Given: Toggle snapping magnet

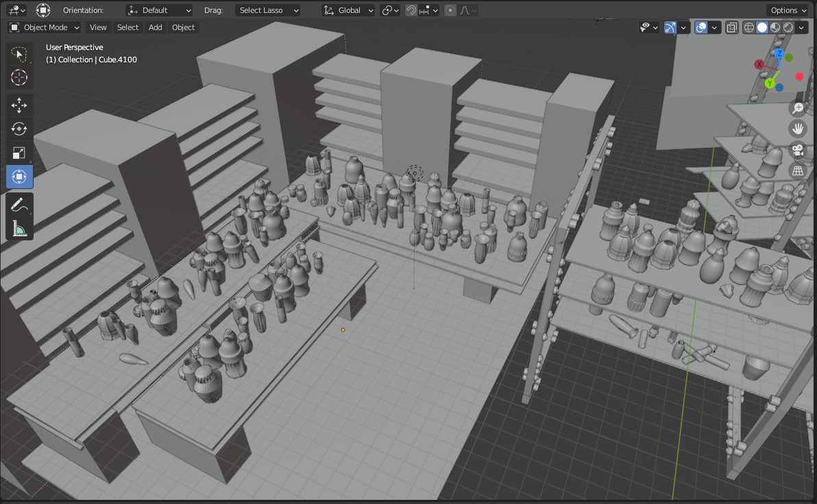Looking at the screenshot, I should (x=411, y=10).
